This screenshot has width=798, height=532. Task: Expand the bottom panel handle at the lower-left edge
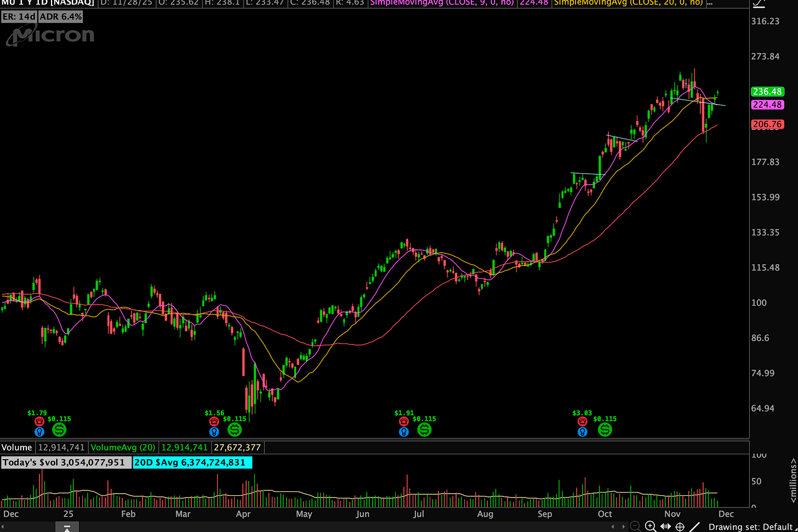pyautogui.click(x=67, y=528)
